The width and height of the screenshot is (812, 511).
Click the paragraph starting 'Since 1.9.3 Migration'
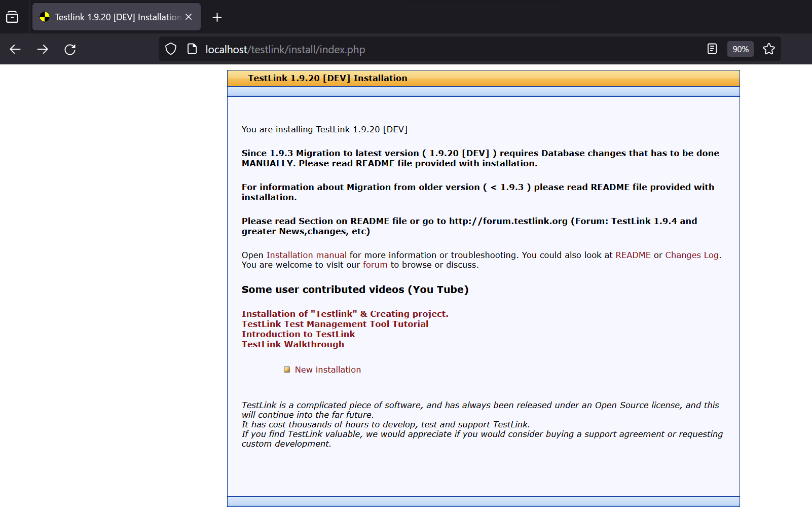(481, 158)
